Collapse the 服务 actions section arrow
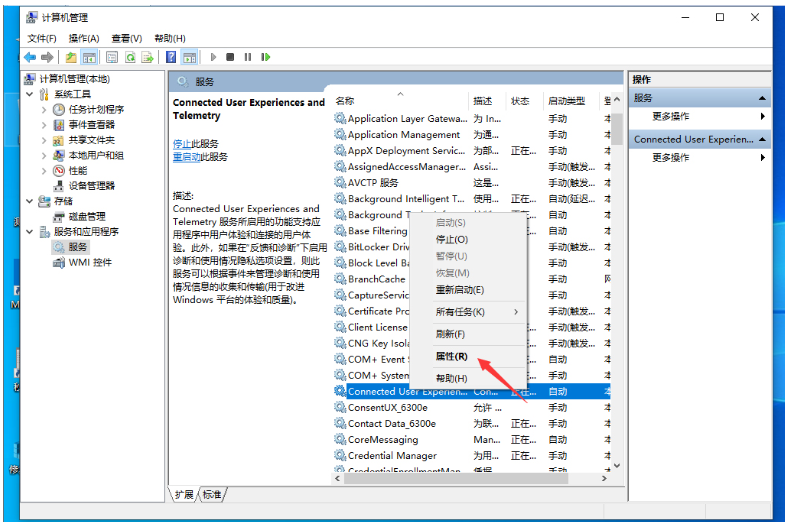 click(x=762, y=98)
